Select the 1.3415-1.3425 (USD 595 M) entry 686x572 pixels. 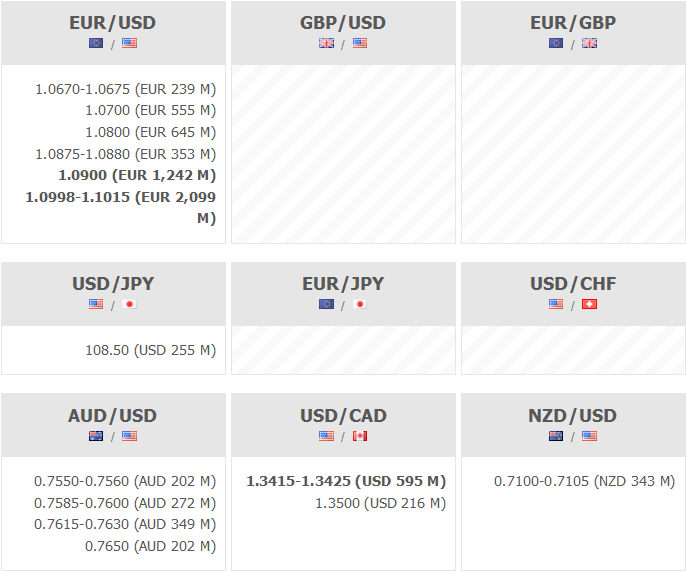pos(346,481)
